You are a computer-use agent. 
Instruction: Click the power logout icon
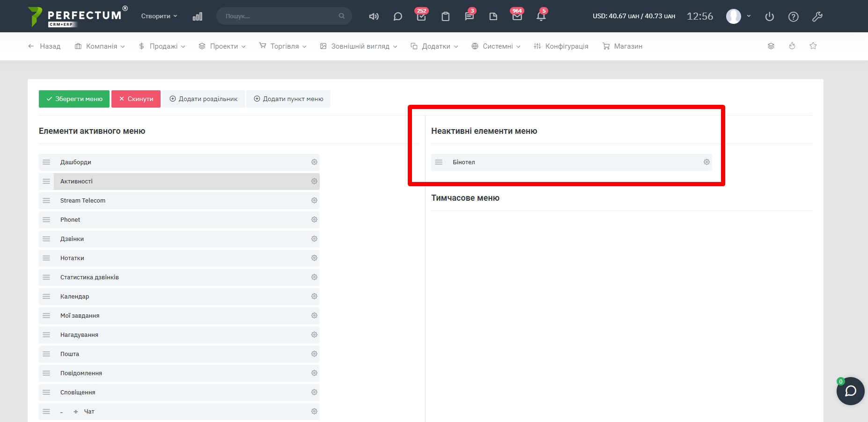pos(769,16)
